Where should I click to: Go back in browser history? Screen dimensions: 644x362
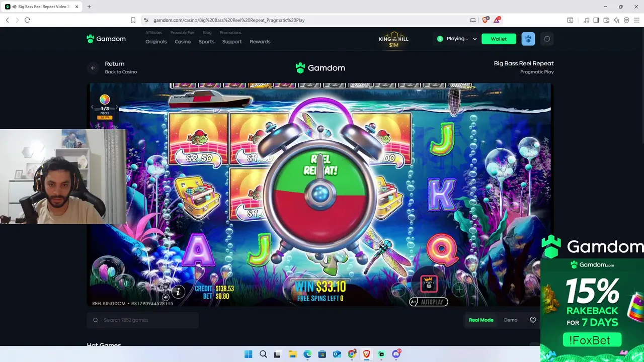(x=7, y=20)
